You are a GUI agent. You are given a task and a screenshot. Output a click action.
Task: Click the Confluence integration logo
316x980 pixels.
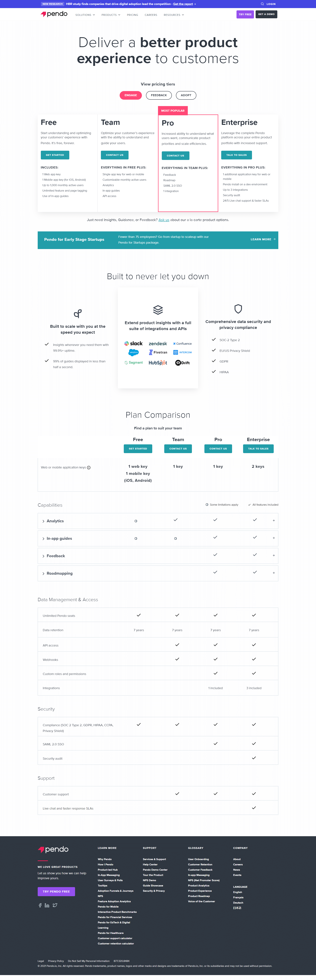point(183,344)
